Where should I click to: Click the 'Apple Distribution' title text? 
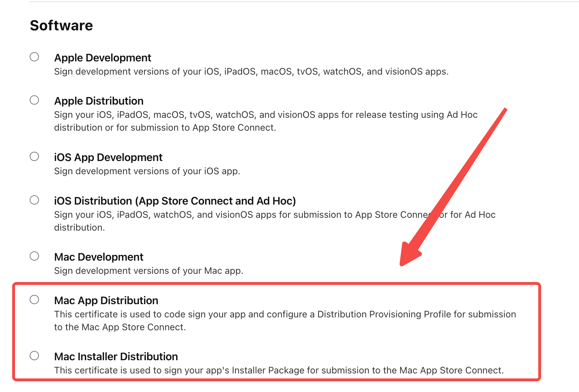tap(99, 101)
